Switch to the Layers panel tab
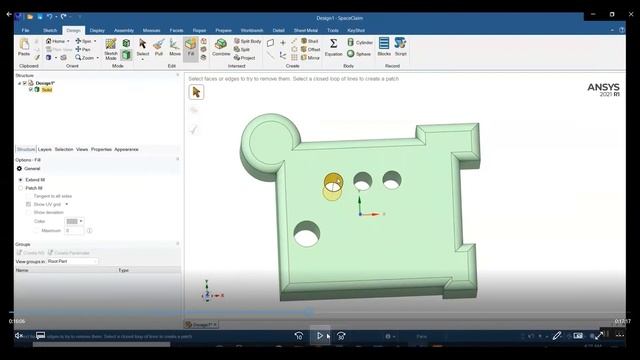 tap(45, 149)
